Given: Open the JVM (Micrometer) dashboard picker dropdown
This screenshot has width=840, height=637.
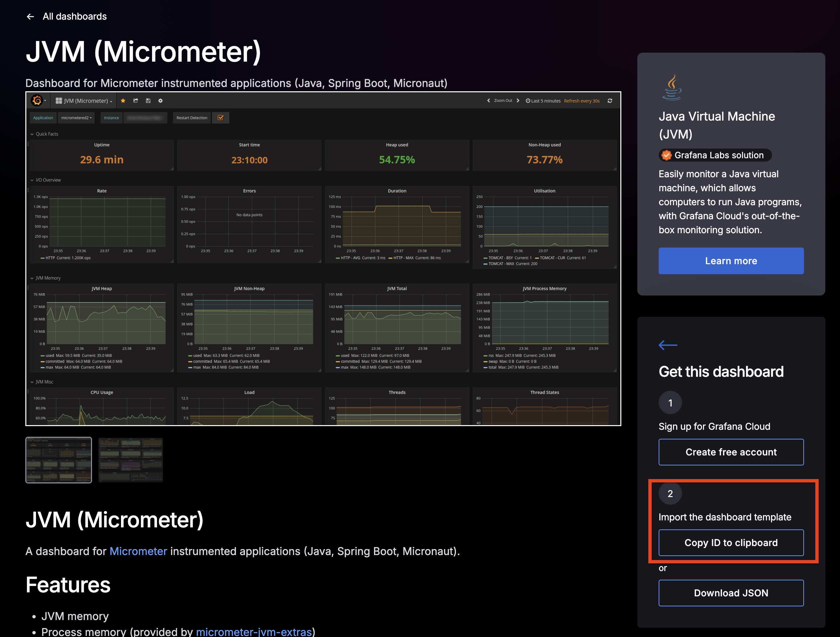Looking at the screenshot, I should point(84,101).
